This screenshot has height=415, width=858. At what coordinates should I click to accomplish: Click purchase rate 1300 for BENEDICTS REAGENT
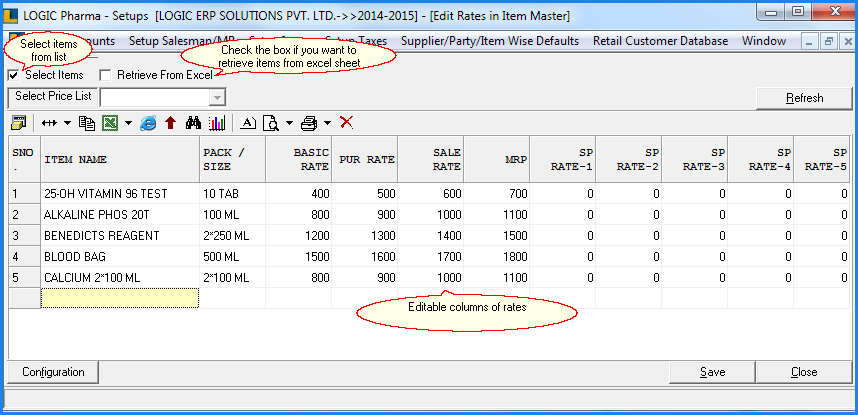point(364,235)
